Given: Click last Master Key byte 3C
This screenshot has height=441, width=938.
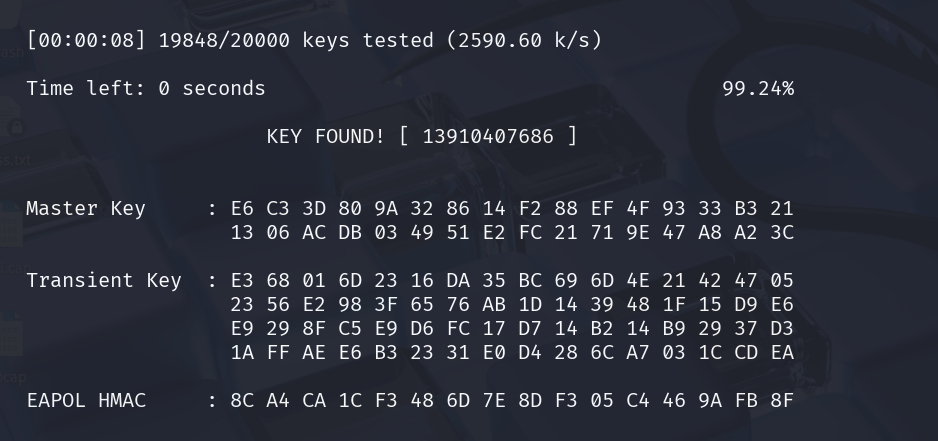Looking at the screenshot, I should point(781,233).
